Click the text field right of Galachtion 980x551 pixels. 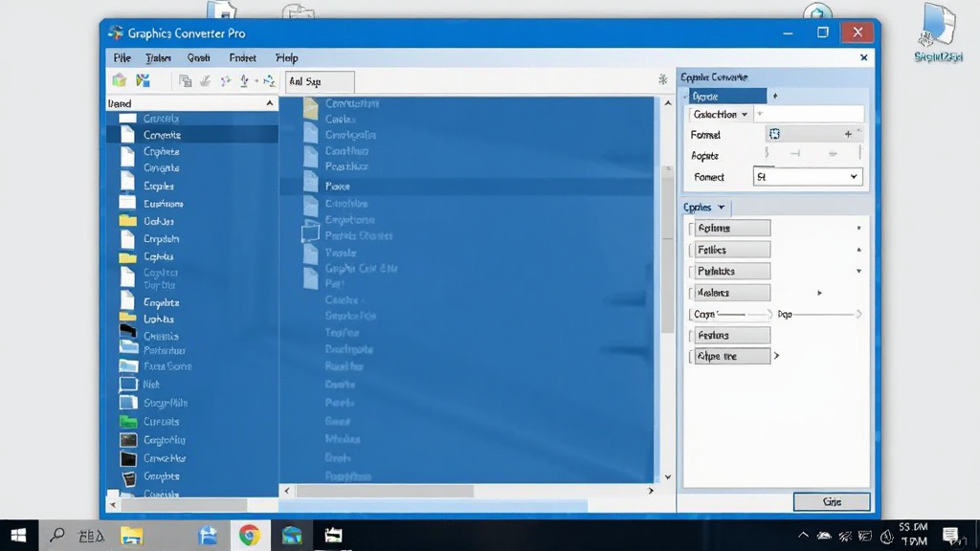(809, 115)
